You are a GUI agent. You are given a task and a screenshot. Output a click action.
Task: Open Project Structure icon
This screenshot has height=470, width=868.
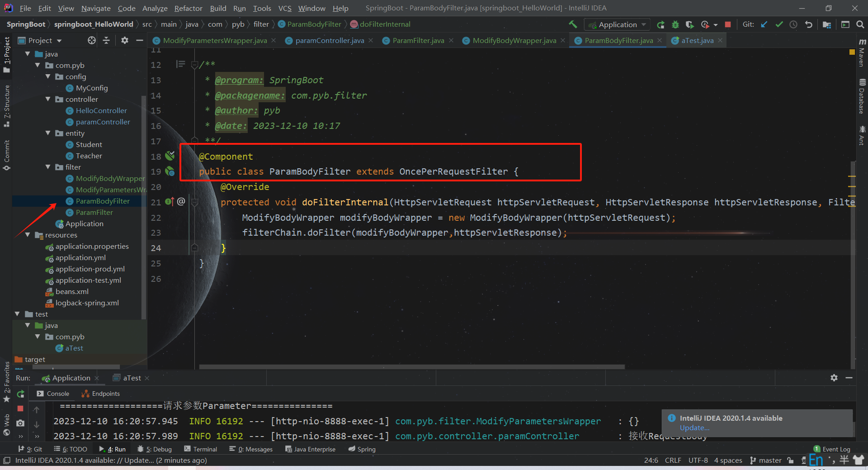(x=827, y=24)
